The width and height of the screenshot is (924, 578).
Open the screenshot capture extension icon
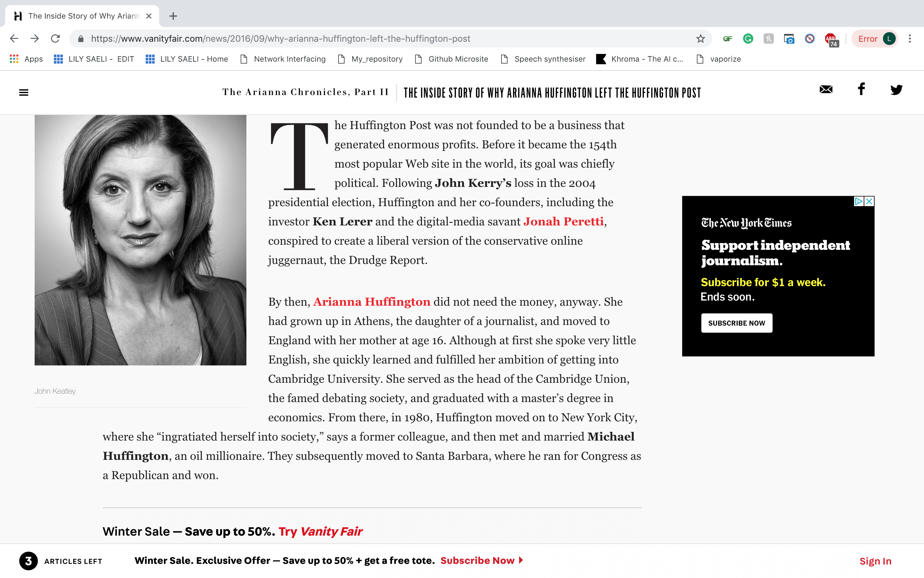tap(789, 39)
